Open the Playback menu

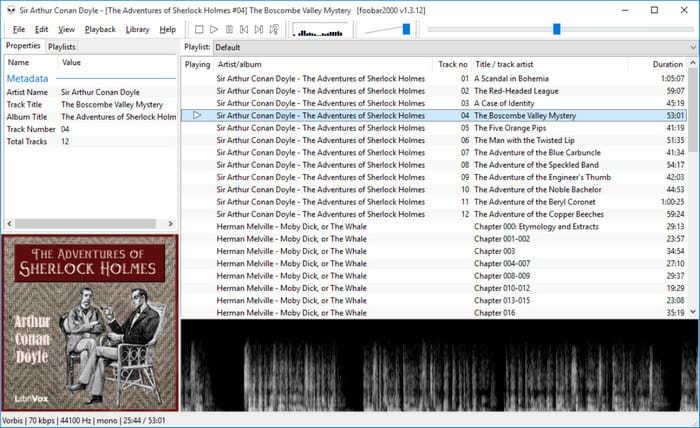100,29
